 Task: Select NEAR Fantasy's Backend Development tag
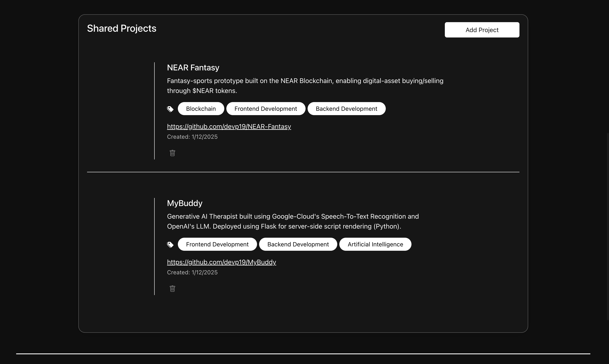(x=346, y=109)
